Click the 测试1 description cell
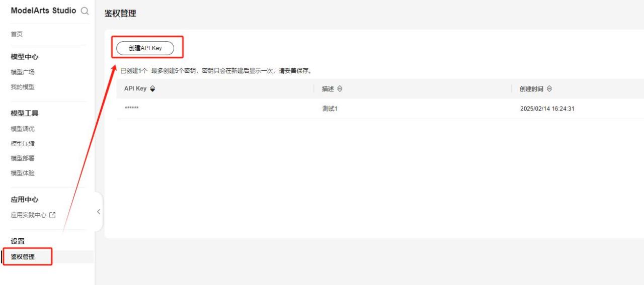The height and width of the screenshot is (285, 644). tap(330, 109)
